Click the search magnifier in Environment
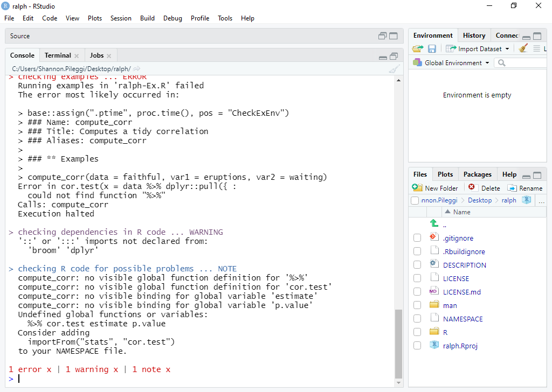The image size is (552, 392). (x=502, y=63)
